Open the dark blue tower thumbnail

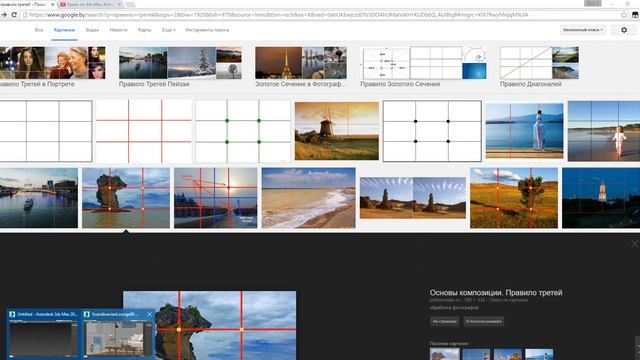(601, 198)
